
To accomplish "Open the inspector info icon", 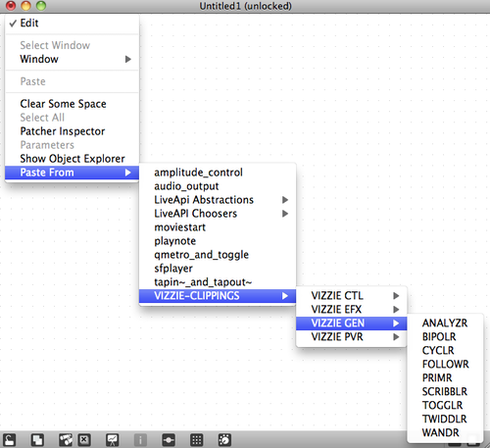I will tap(140, 439).
